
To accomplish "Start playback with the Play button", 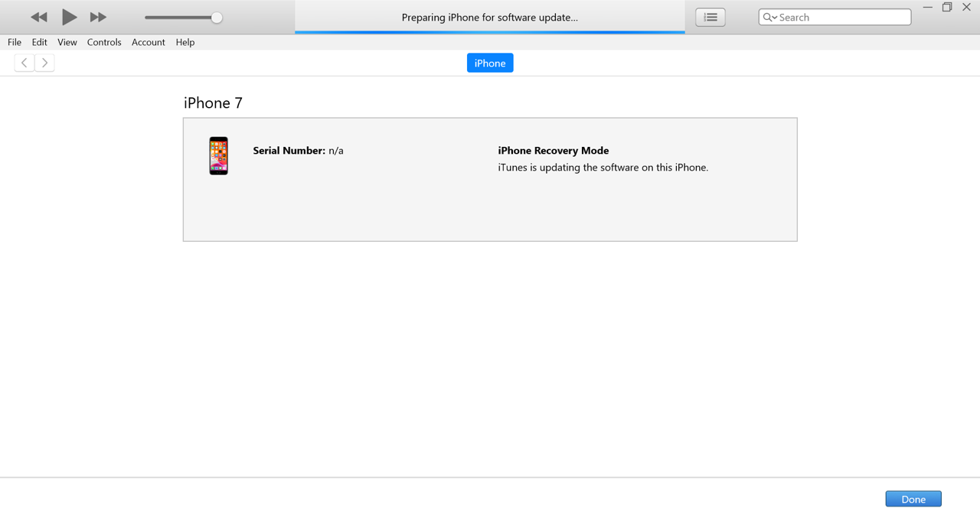I will (69, 17).
